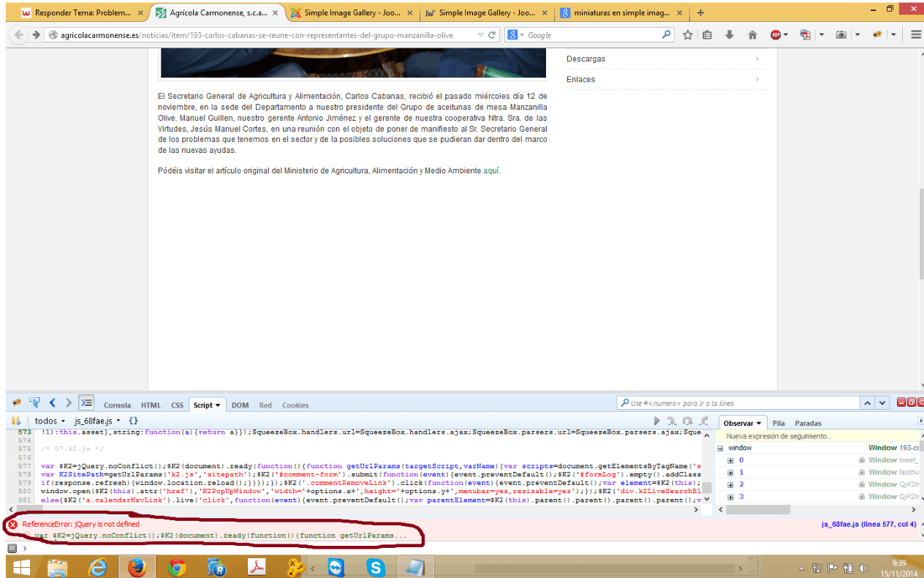Switch to the DOM tab in Firebug
Image resolution: width=924 pixels, height=578 pixels.
click(x=240, y=406)
